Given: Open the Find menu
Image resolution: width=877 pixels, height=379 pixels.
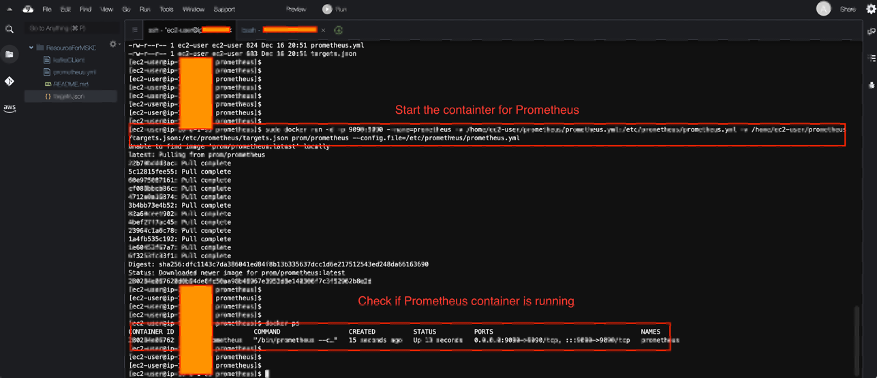Looking at the screenshot, I should [85, 10].
